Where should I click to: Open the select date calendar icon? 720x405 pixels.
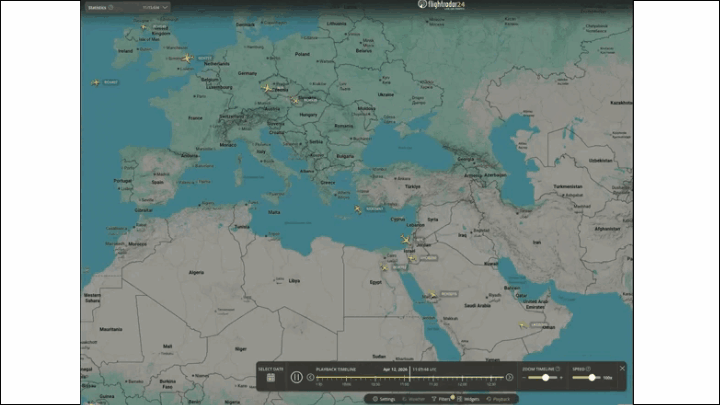[270, 378]
